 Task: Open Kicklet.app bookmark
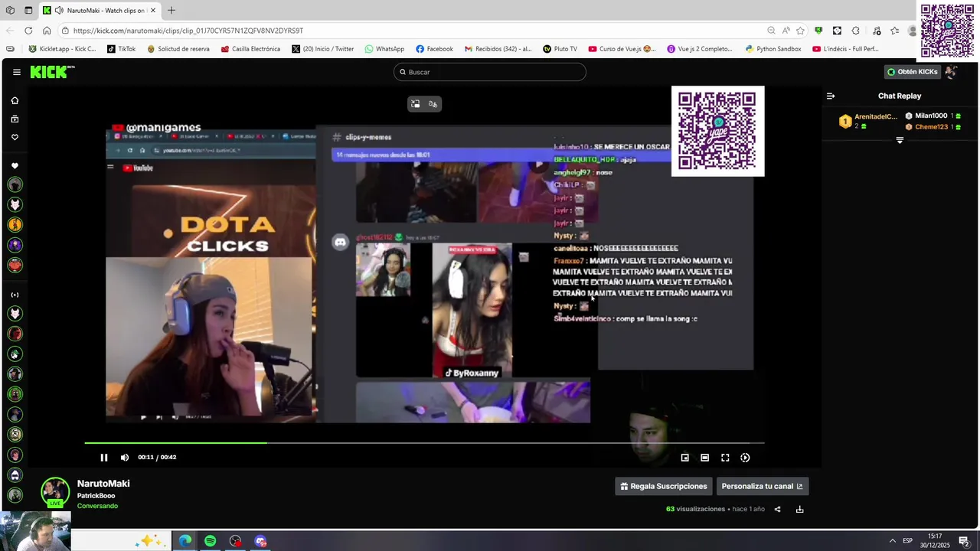[x=62, y=49]
